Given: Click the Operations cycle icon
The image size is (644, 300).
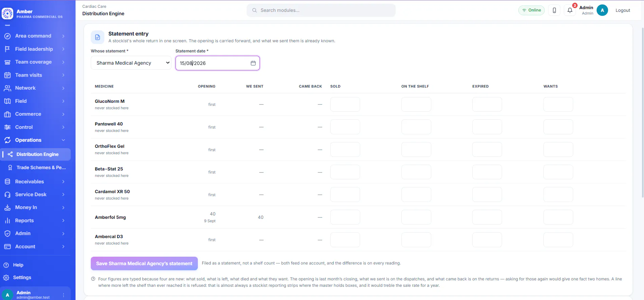Looking at the screenshot, I should [7, 140].
